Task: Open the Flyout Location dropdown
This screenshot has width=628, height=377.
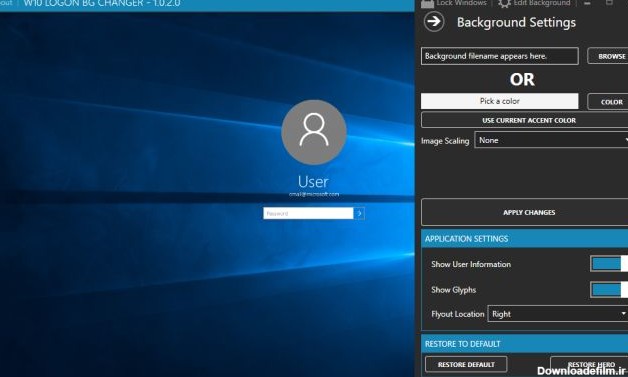Action: (x=558, y=314)
